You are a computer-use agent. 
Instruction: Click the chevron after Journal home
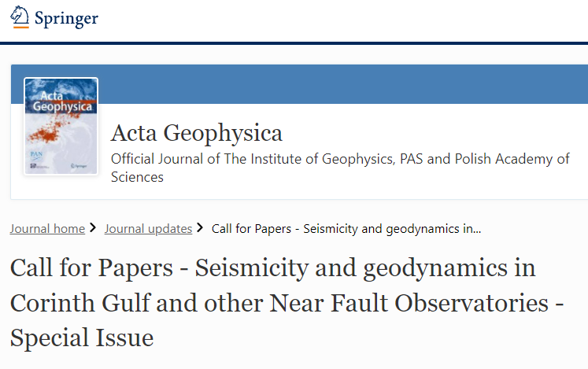point(94,229)
